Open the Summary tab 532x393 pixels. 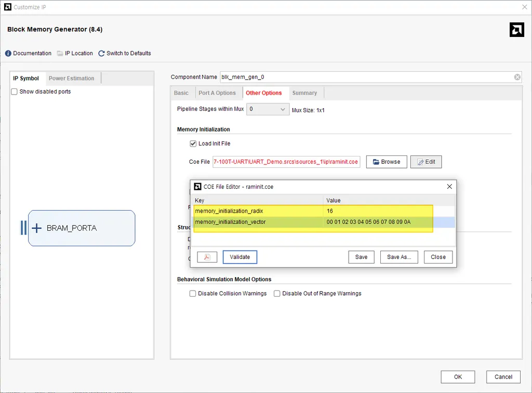(x=304, y=93)
